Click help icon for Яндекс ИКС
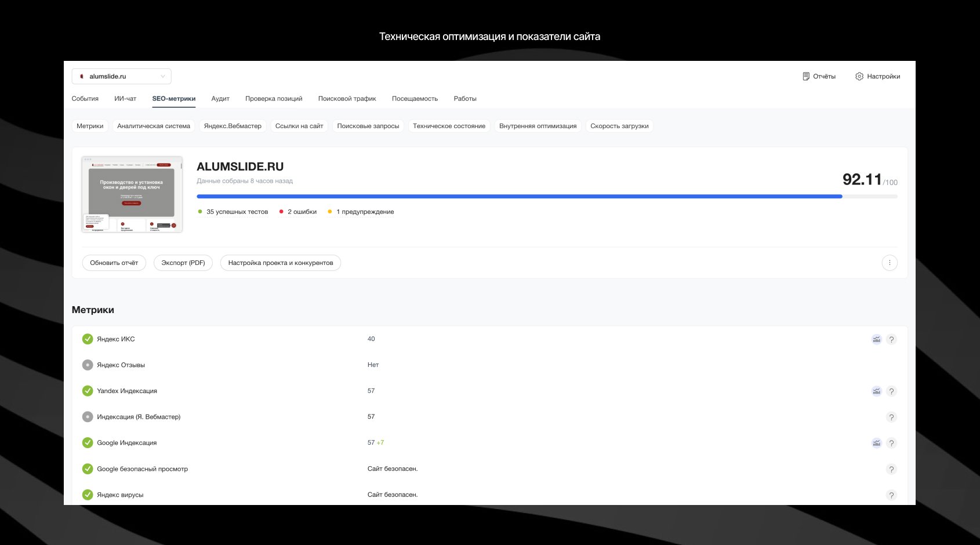Screen dimensions: 980x545 click(891, 339)
